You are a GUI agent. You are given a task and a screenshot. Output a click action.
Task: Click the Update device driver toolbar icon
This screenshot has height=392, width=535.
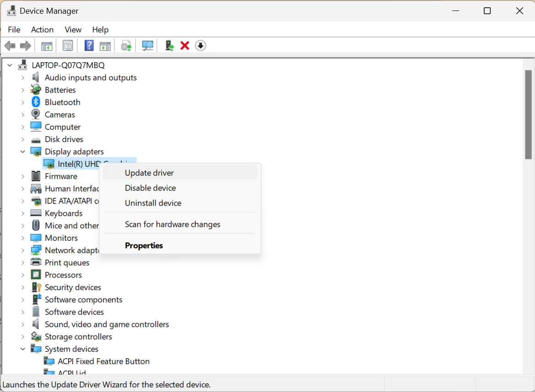tap(170, 46)
